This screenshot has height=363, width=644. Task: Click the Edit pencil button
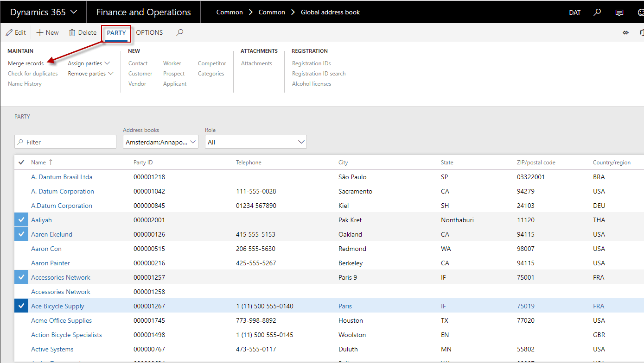[16, 32]
